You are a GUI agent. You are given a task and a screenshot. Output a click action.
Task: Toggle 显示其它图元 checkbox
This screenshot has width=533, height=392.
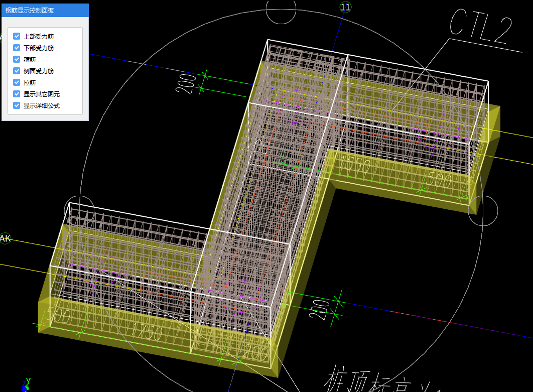(17, 94)
